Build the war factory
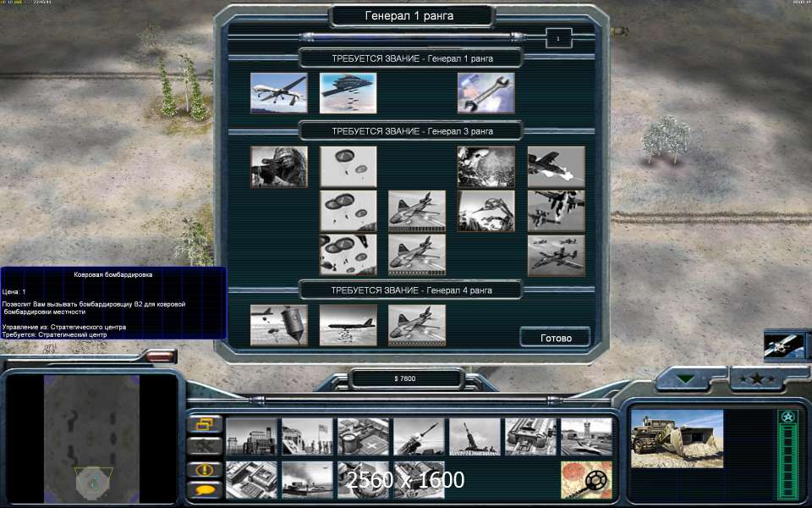This screenshot has width=812, height=508. click(x=531, y=437)
